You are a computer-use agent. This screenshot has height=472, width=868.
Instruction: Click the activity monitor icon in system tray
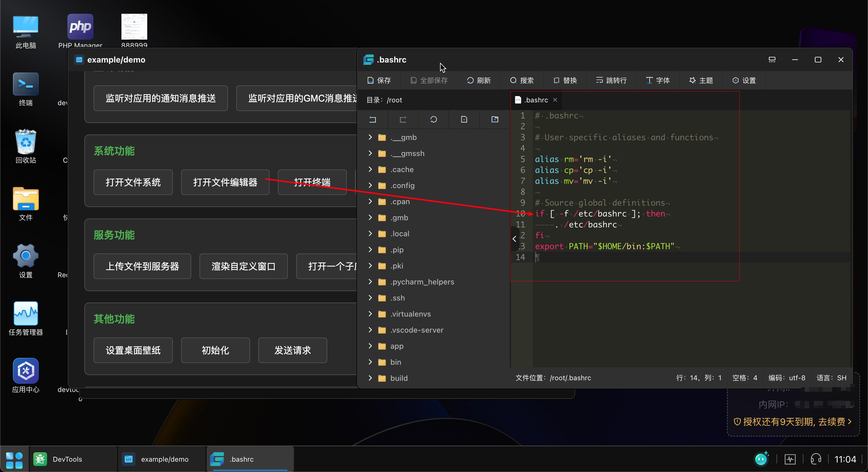790,459
